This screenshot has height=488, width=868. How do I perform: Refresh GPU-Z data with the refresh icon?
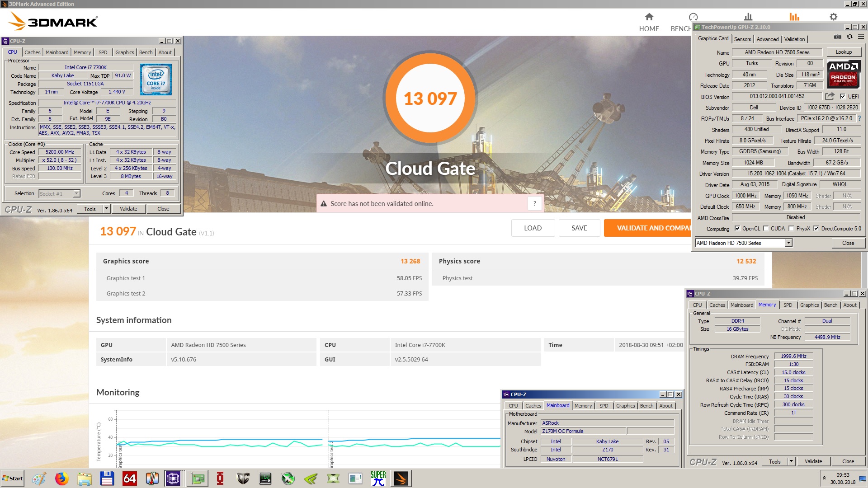click(x=849, y=37)
